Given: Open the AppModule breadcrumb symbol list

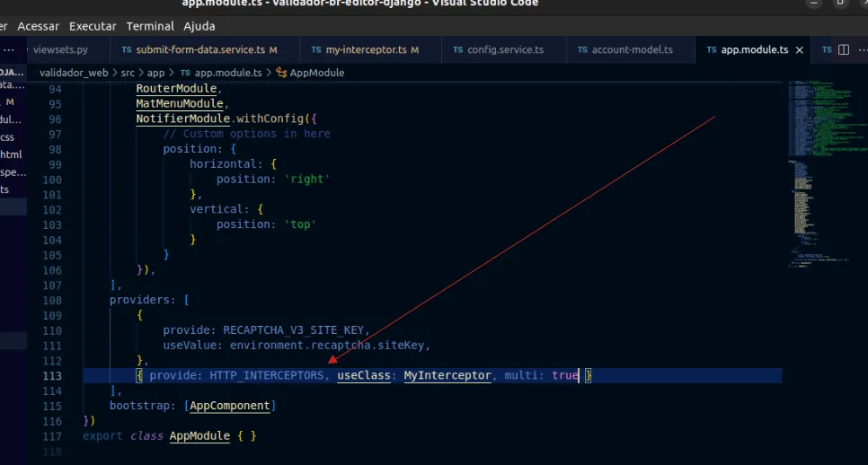Looking at the screenshot, I should pyautogui.click(x=317, y=73).
